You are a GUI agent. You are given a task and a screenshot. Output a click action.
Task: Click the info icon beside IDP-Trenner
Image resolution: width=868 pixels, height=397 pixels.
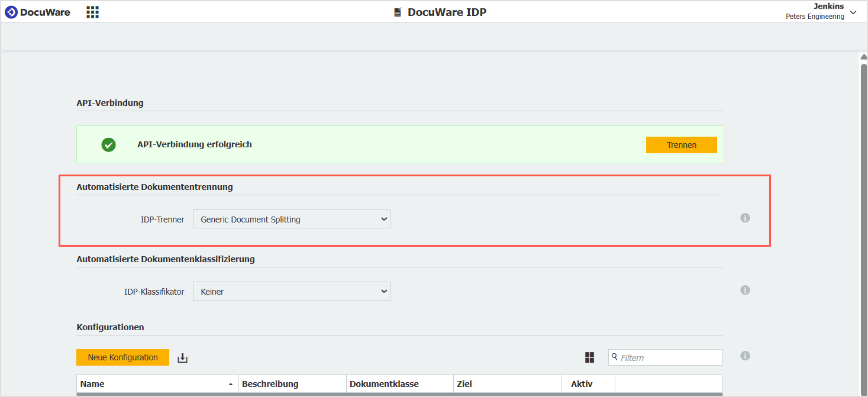[745, 218]
